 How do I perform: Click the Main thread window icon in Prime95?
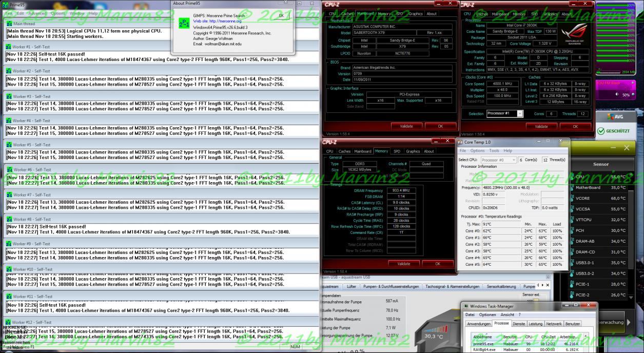point(9,24)
